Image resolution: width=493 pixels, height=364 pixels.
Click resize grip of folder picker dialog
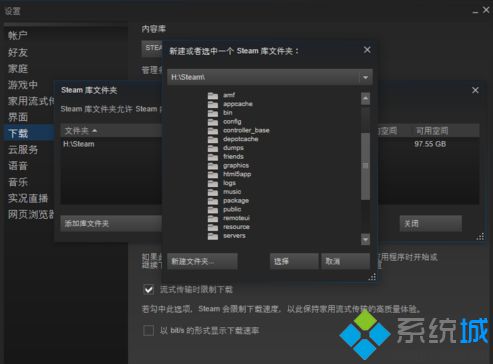click(372, 277)
